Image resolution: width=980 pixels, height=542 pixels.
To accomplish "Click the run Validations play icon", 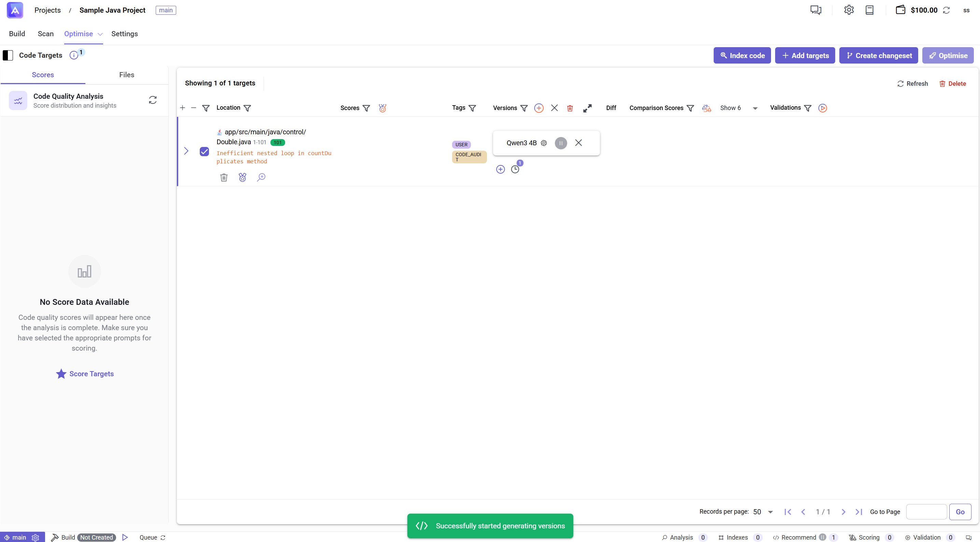I will pyautogui.click(x=823, y=108).
